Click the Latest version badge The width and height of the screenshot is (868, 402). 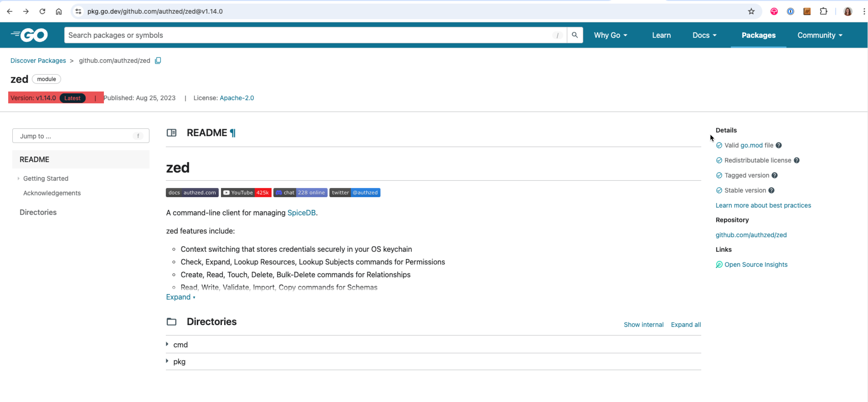coord(72,98)
